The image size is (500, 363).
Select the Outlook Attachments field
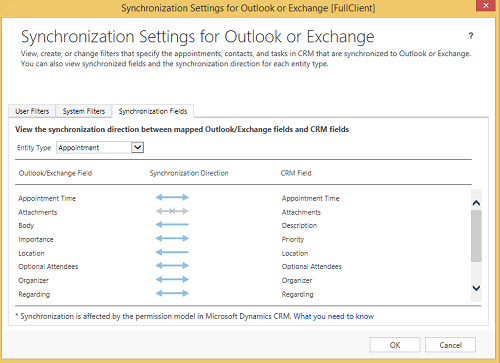click(38, 212)
